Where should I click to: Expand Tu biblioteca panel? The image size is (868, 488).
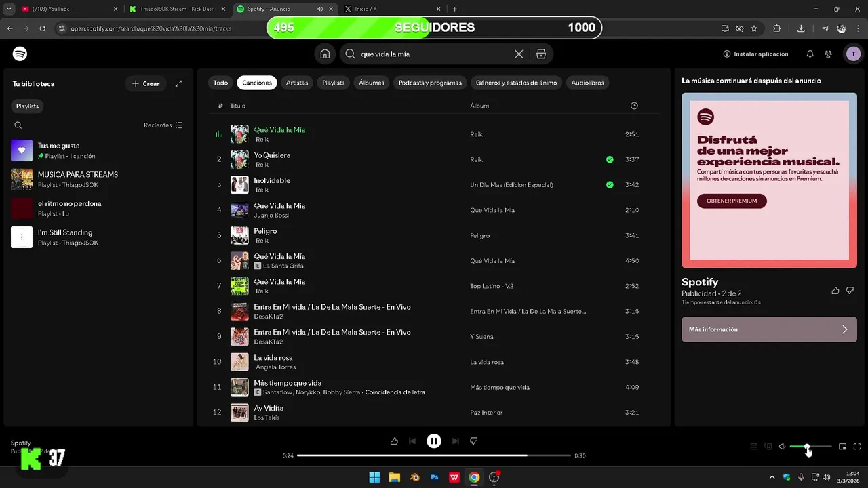[178, 83]
